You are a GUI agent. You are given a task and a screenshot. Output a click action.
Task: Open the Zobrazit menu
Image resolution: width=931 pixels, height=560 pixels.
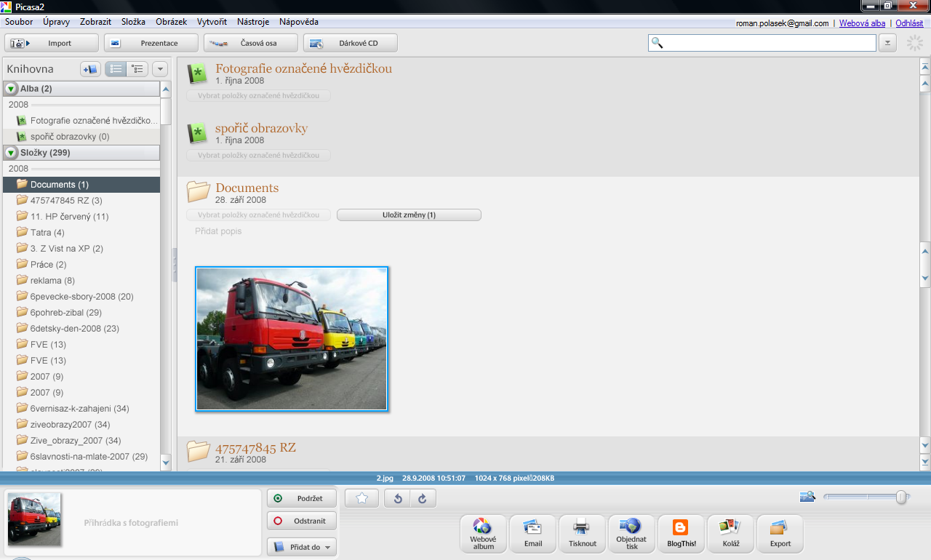coord(96,22)
